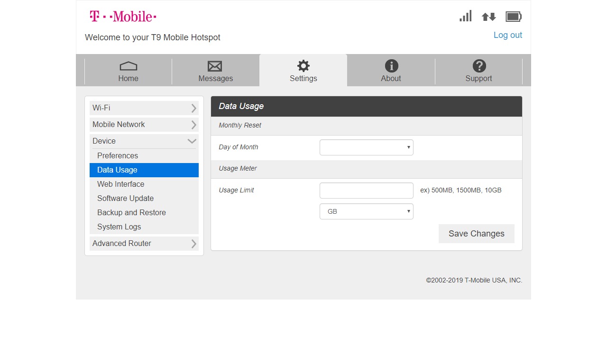Click the Messages envelope icon
607x364 pixels.
(215, 66)
